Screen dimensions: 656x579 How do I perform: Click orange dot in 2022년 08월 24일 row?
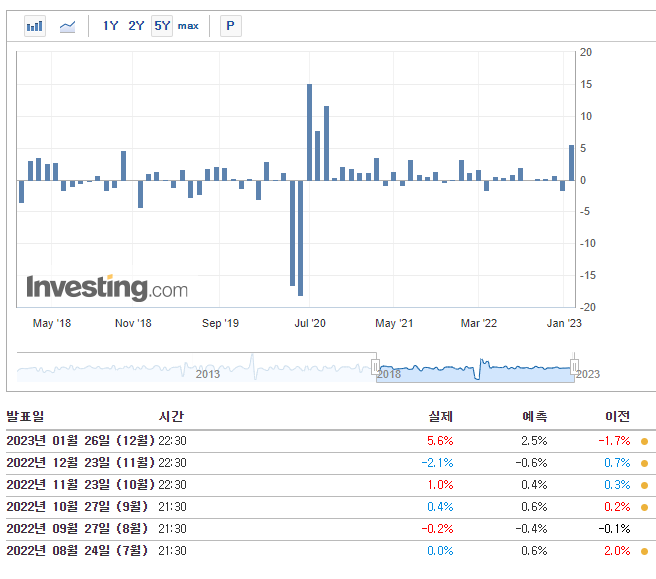644,551
